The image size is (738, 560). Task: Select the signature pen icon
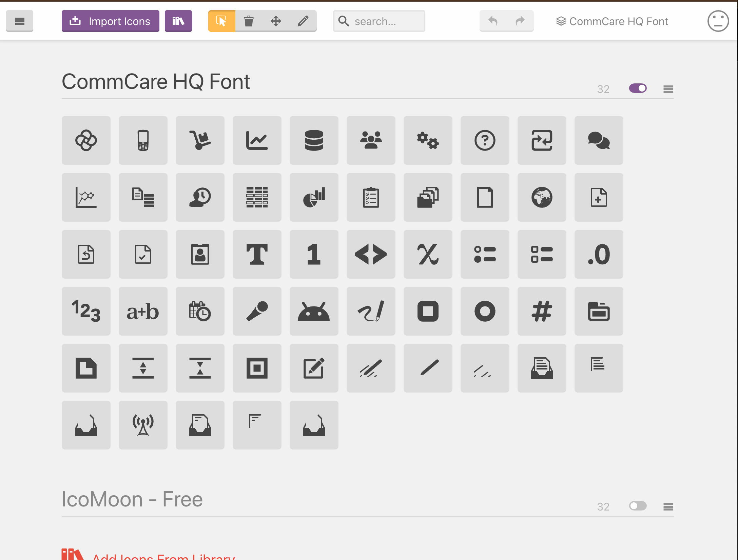coord(371,311)
